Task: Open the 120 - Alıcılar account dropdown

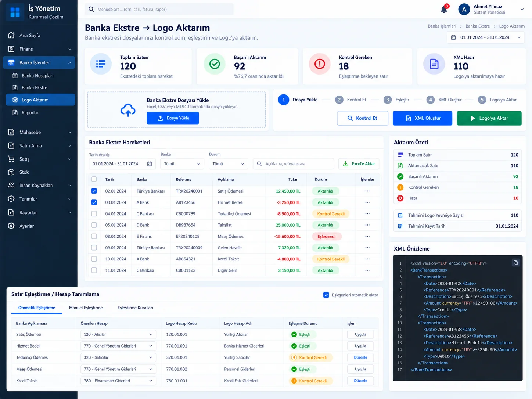Action: pyautogui.click(x=118, y=334)
